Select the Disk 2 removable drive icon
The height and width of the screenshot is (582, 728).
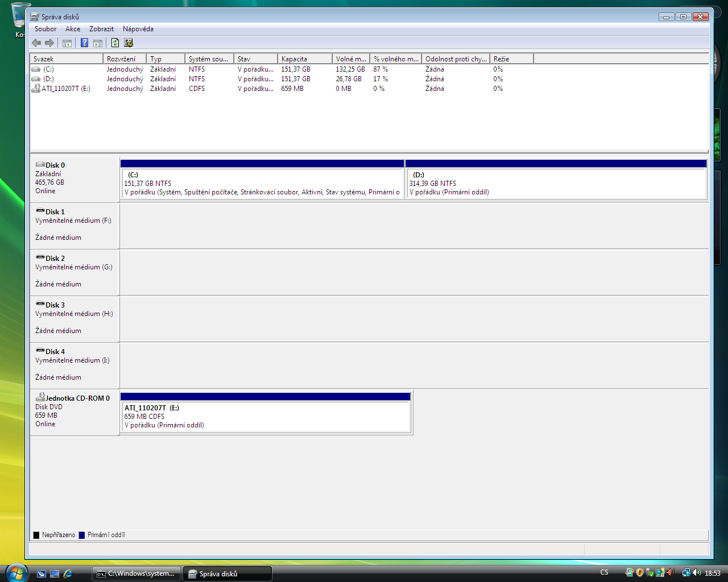(40, 257)
